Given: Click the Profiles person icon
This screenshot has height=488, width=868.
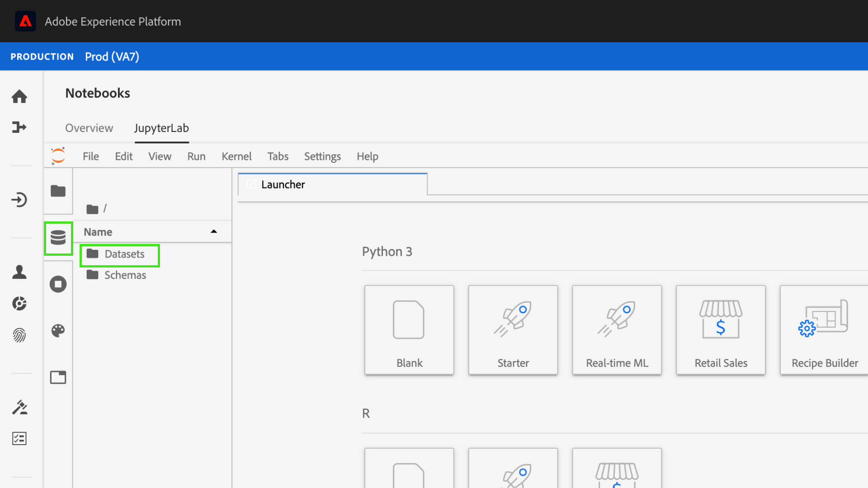Looking at the screenshot, I should (x=19, y=272).
